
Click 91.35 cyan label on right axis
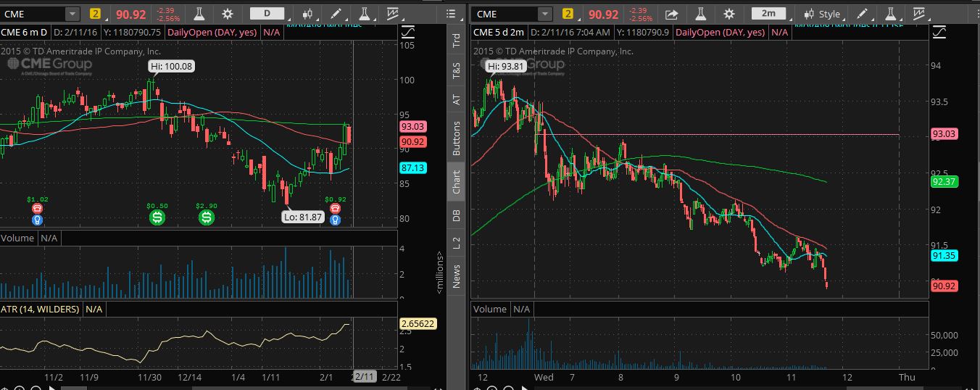(944, 255)
